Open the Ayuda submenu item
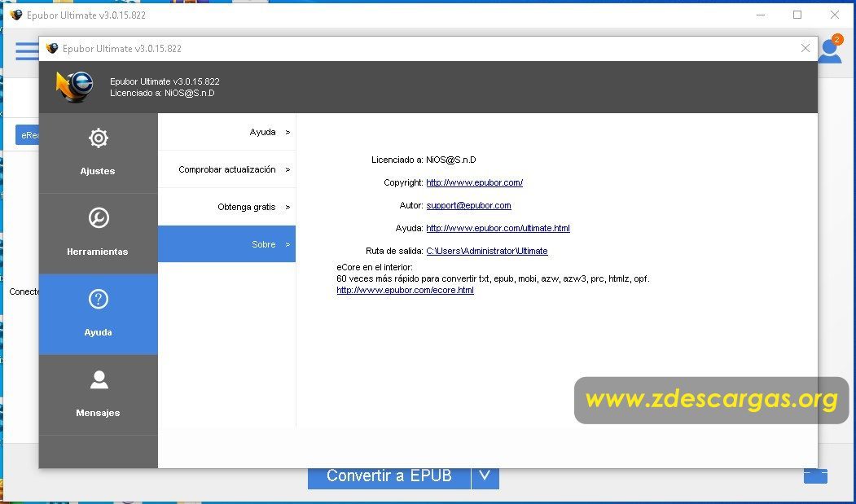The height and width of the screenshot is (504, 856). point(227,132)
